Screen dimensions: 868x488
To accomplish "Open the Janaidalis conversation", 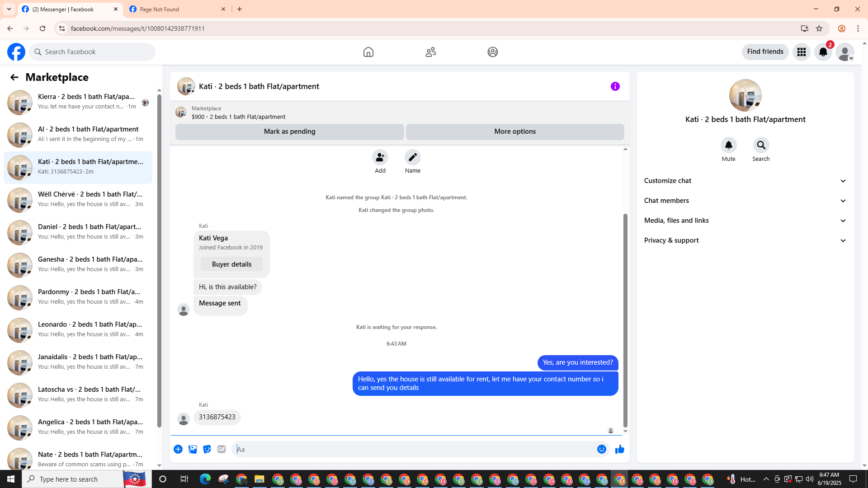I will point(78,362).
